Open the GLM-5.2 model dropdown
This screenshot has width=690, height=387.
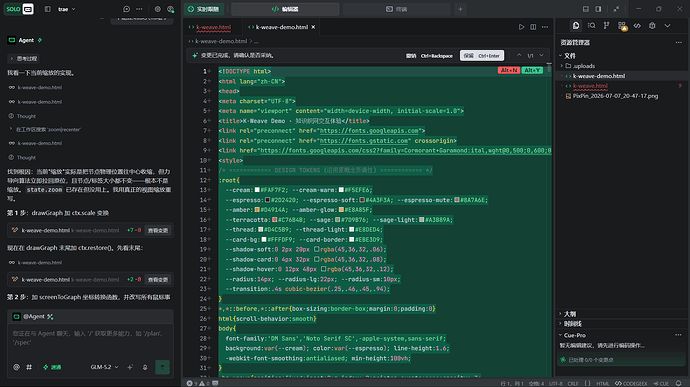coord(104,367)
